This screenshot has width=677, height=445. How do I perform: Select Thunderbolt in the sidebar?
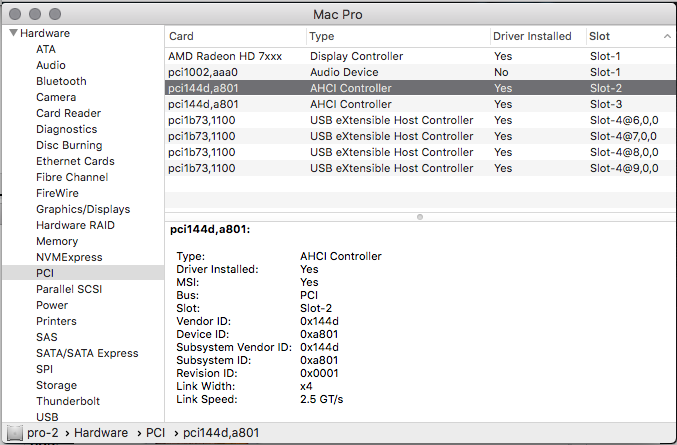point(68,401)
